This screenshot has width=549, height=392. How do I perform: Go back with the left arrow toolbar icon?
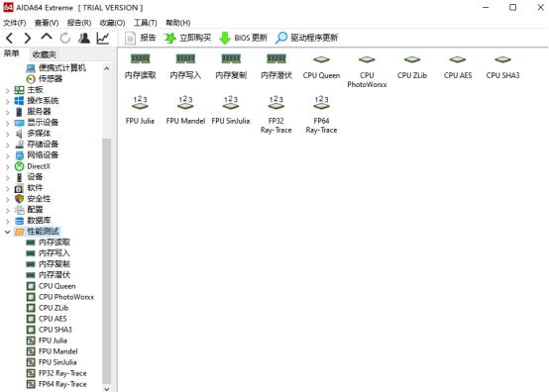10,38
